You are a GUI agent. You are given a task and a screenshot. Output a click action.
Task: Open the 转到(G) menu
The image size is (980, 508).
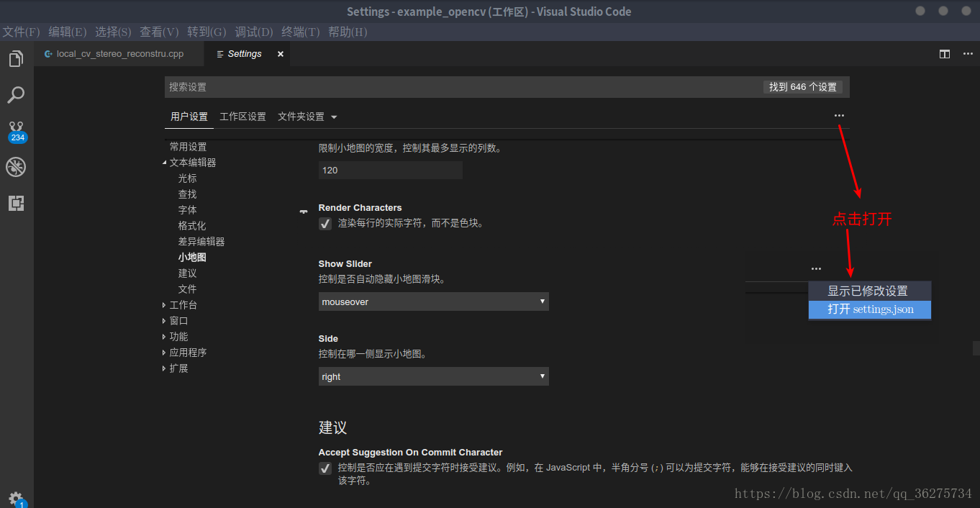(207, 32)
